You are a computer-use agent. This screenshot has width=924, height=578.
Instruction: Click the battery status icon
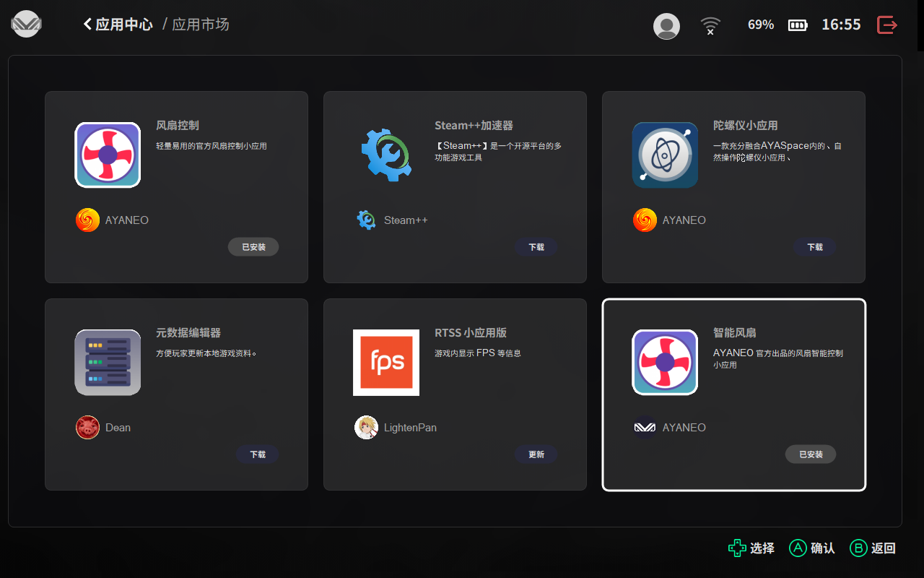coord(798,25)
